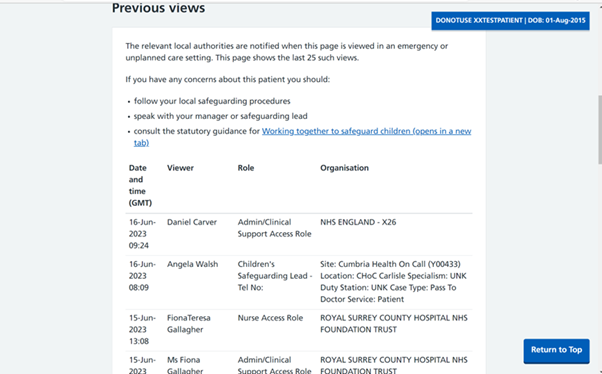Click the Date and time (GMT) column header
This screenshot has width=602, height=374.
pyautogui.click(x=140, y=185)
